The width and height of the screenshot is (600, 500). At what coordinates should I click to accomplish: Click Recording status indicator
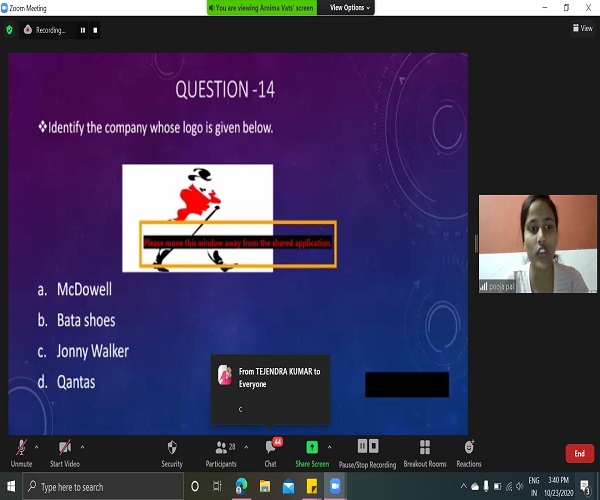pos(45,30)
